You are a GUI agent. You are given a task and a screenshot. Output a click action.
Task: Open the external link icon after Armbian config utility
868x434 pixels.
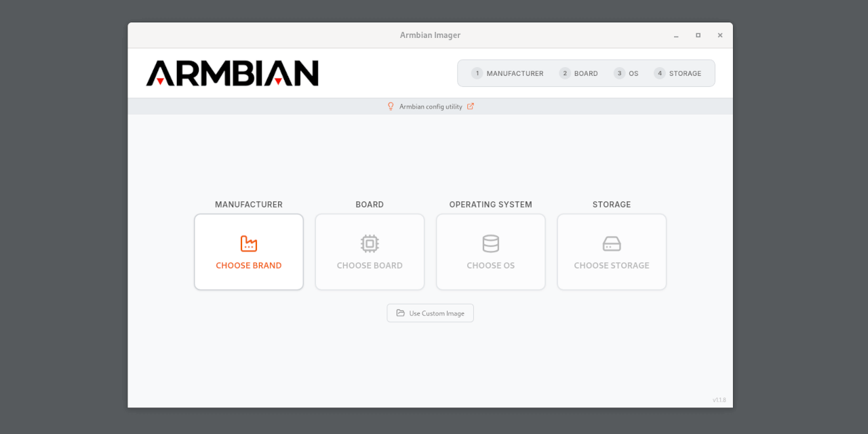tap(471, 106)
